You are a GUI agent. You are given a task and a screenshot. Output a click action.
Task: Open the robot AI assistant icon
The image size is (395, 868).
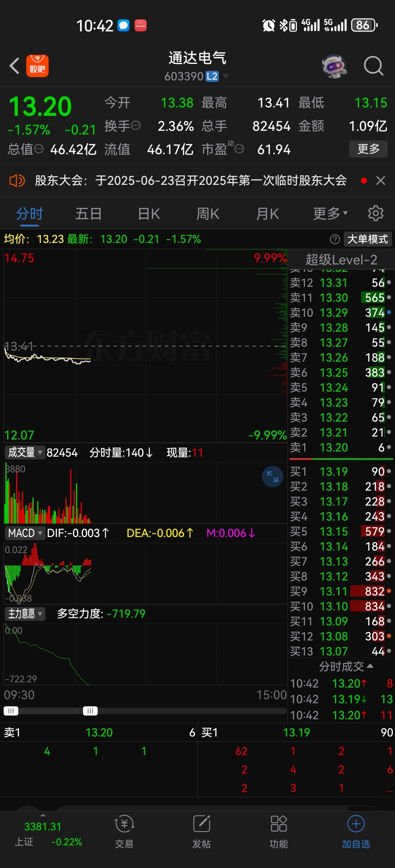[334, 66]
